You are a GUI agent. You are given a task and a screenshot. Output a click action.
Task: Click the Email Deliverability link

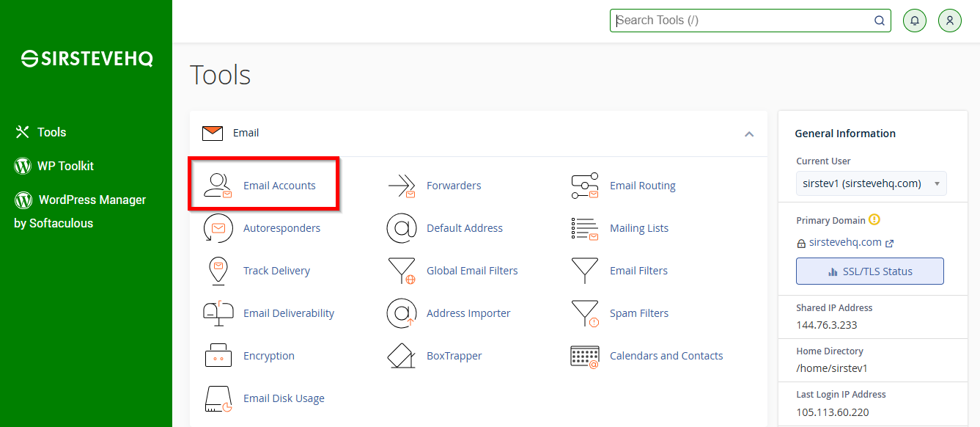click(x=289, y=313)
